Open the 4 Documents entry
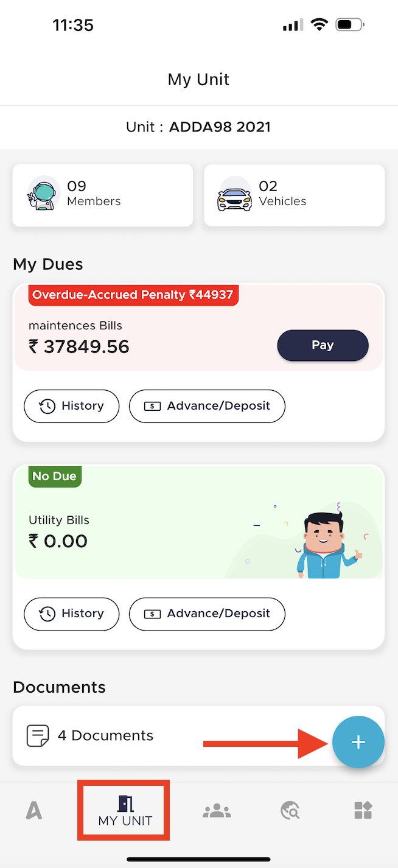The height and width of the screenshot is (868, 398). 105,735
